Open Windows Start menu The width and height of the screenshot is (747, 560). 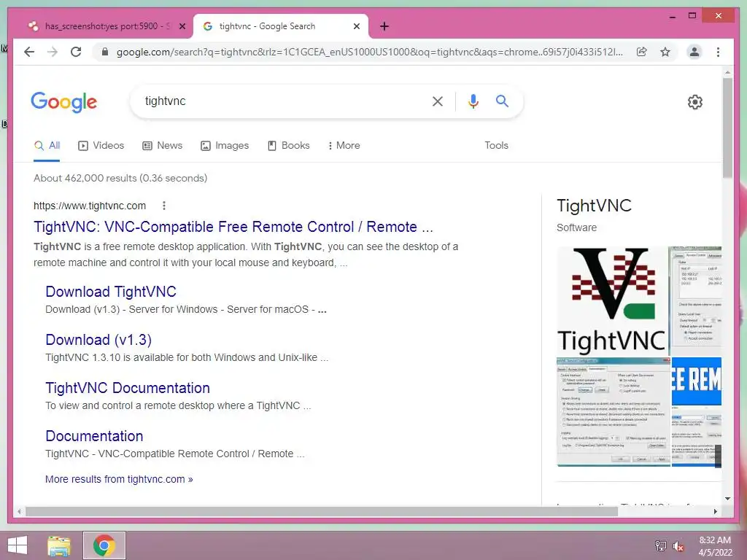click(18, 545)
